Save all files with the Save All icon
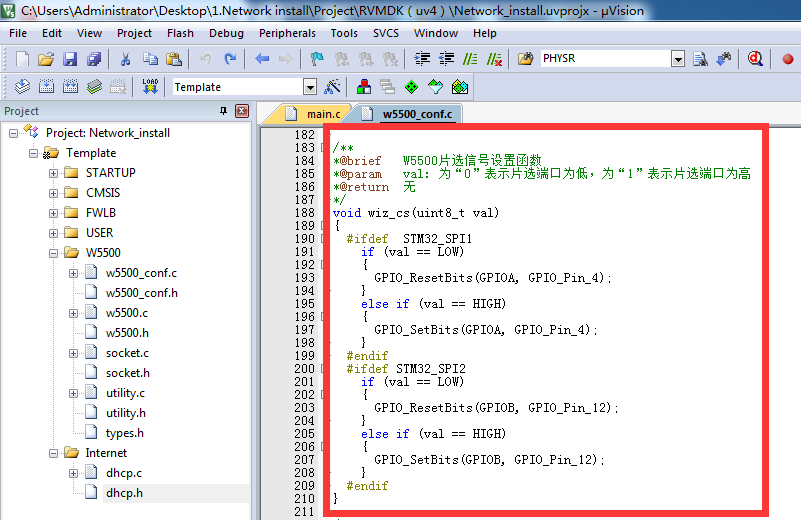 click(94, 59)
